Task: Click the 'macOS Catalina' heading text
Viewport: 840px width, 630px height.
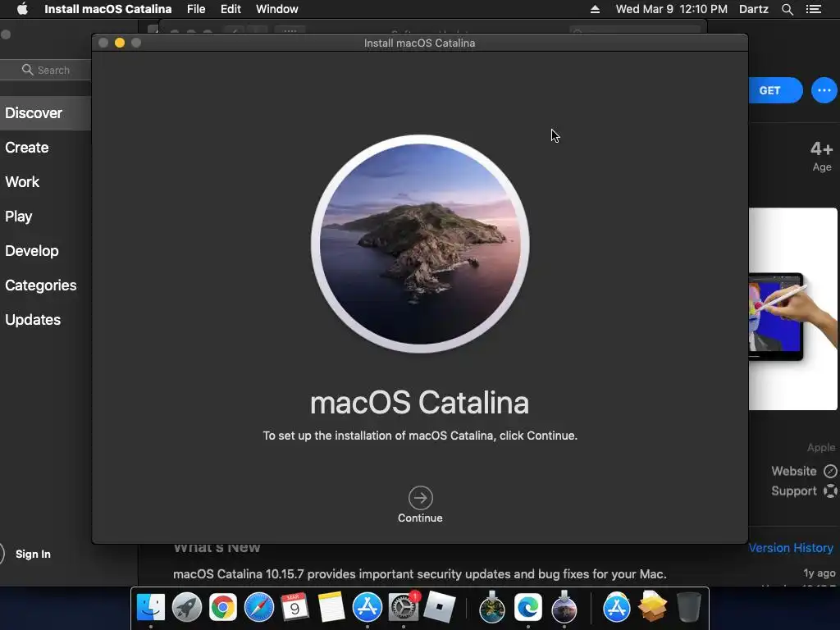Action: pos(419,402)
